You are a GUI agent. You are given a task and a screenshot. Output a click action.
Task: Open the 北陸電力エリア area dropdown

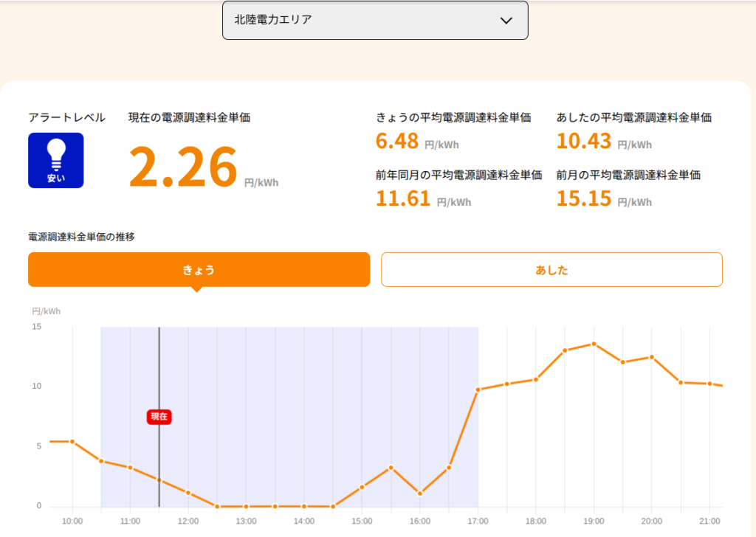[x=375, y=20]
